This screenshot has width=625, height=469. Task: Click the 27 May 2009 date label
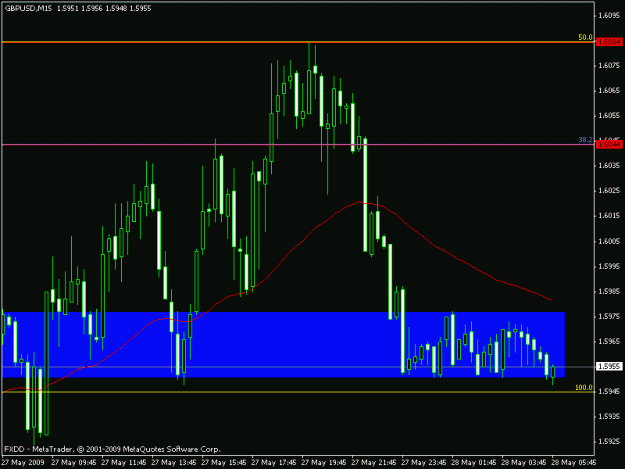[23, 462]
